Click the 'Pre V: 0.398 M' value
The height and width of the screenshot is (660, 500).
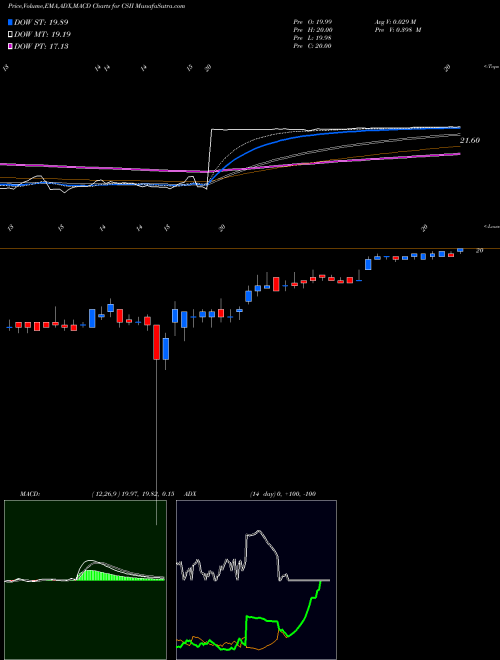coord(398,30)
